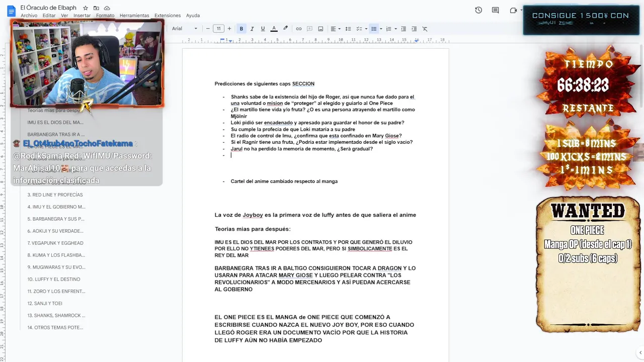644x362 pixels.
Task: Increase the paragraph indent
Action: [414, 29]
